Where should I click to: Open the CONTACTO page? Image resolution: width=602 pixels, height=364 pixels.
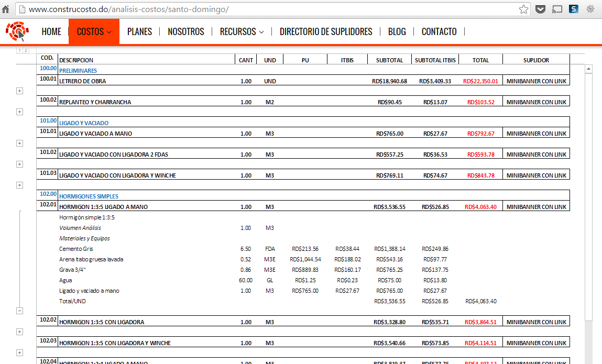click(439, 31)
